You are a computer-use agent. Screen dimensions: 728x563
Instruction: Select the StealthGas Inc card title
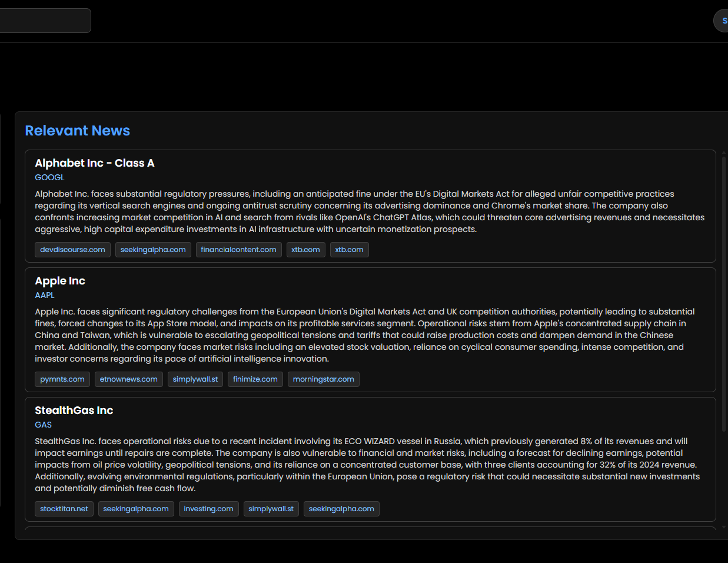[74, 410]
